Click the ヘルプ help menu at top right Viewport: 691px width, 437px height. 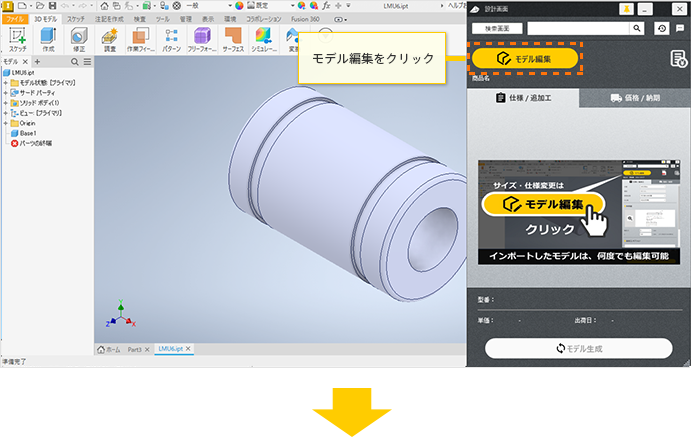point(457,6)
